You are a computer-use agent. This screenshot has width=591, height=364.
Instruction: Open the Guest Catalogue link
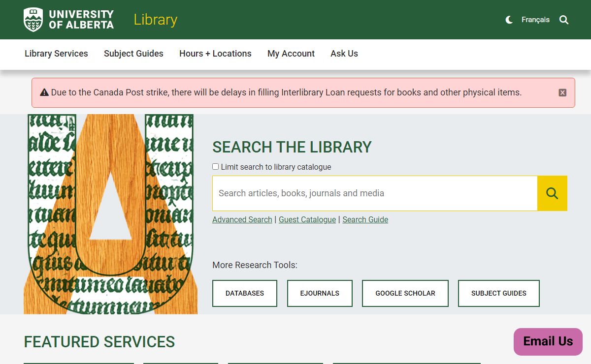[307, 219]
